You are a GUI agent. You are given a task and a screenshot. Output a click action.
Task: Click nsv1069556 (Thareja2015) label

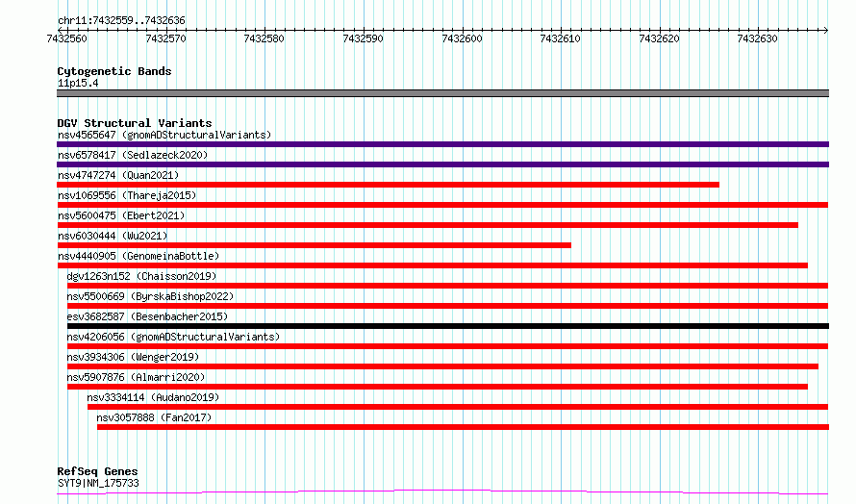pos(127,195)
